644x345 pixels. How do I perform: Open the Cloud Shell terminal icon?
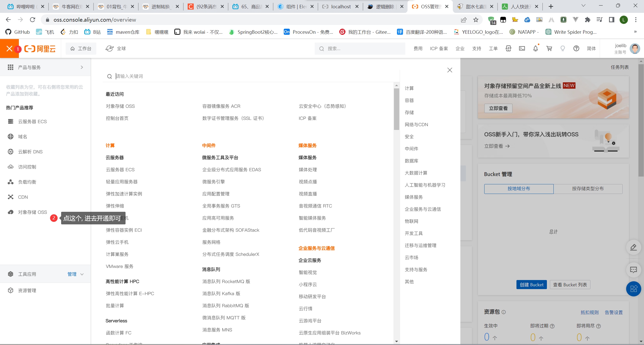coord(522,49)
